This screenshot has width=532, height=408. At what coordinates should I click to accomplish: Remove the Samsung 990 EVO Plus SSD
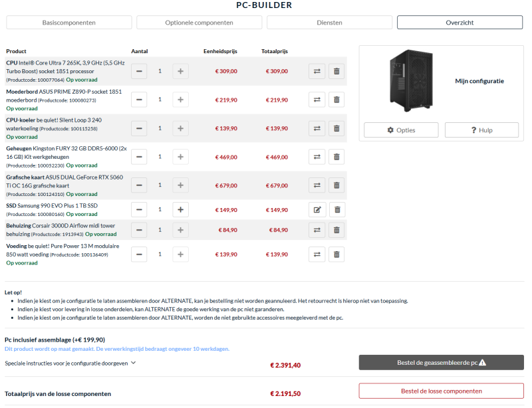click(336, 210)
